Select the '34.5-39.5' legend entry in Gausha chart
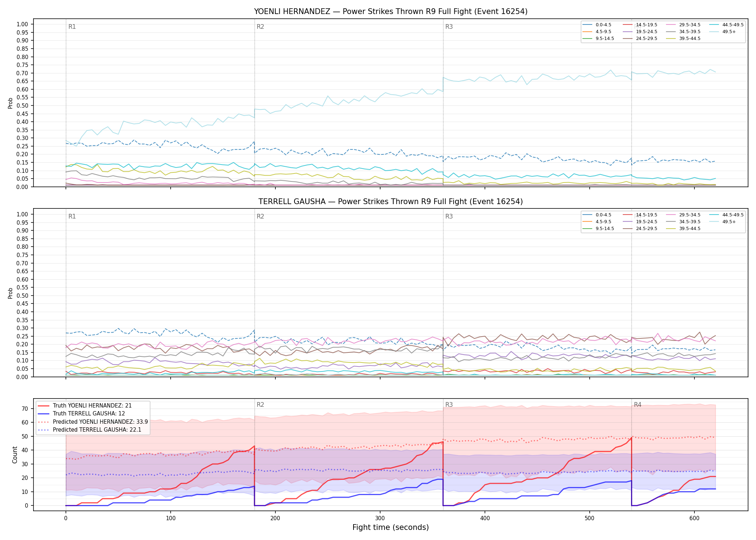Screen dimensions: 756x540 tap(683, 222)
